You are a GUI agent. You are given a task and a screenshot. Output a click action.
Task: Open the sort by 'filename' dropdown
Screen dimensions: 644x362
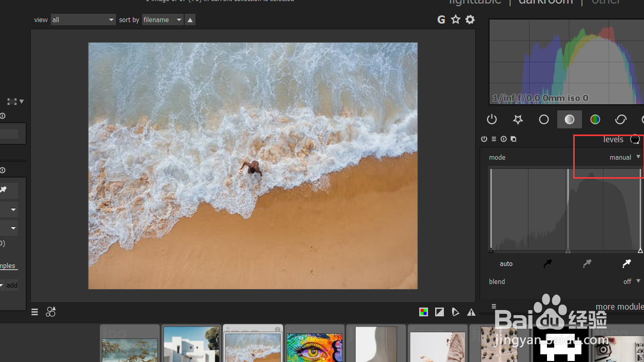pyautogui.click(x=163, y=20)
